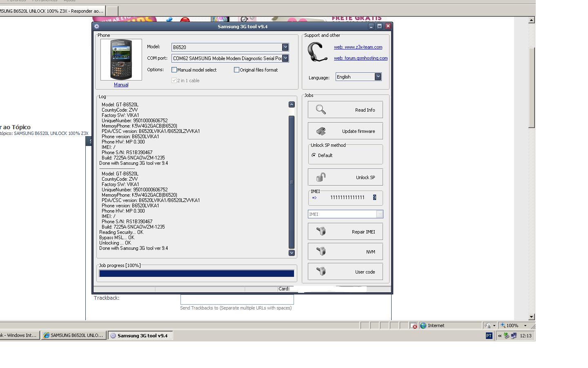Click the browser page scrollbar thumb
The image size is (588, 368).
point(531,88)
